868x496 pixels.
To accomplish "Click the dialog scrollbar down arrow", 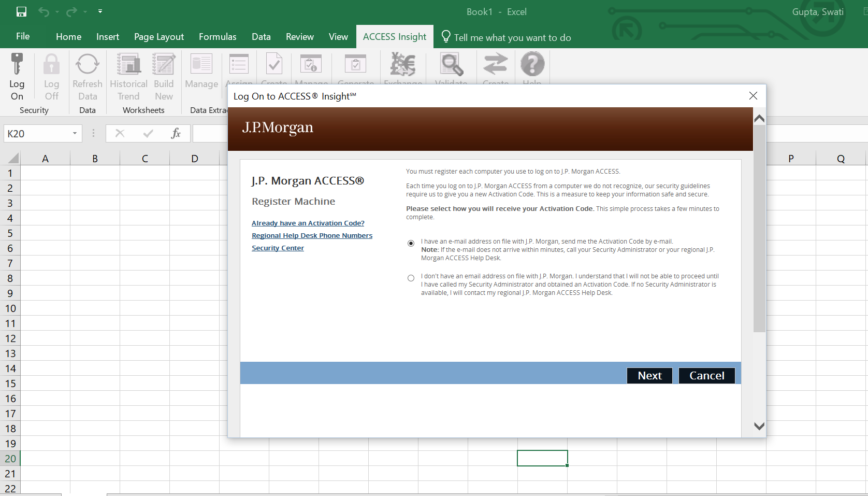I will (759, 427).
